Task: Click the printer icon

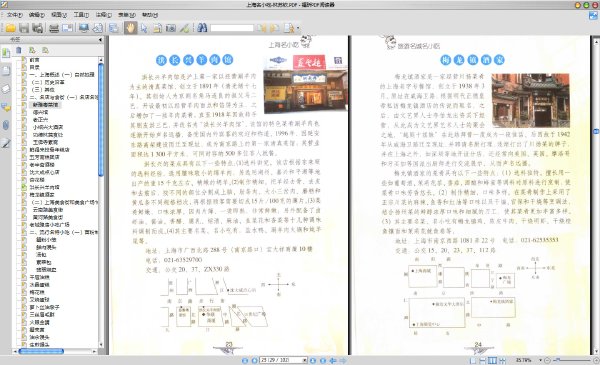Action: [54, 28]
